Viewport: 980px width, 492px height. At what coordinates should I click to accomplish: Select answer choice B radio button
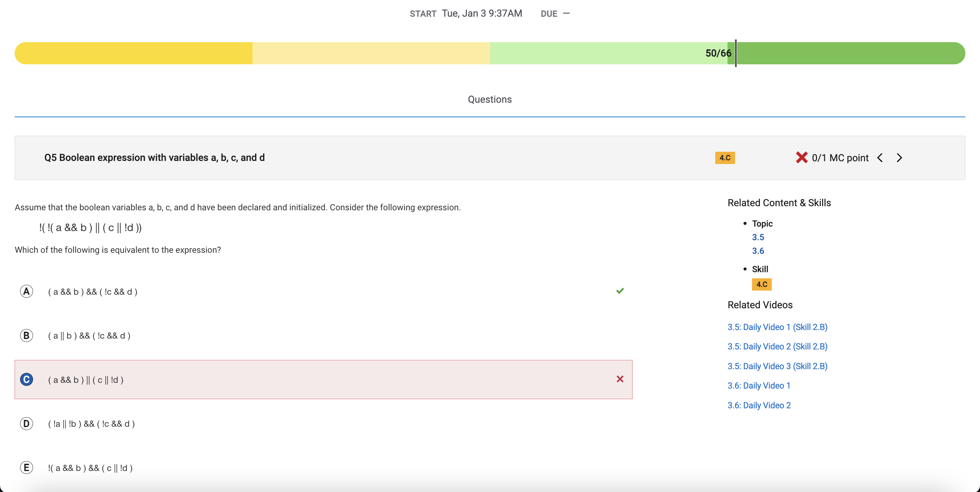tap(26, 335)
